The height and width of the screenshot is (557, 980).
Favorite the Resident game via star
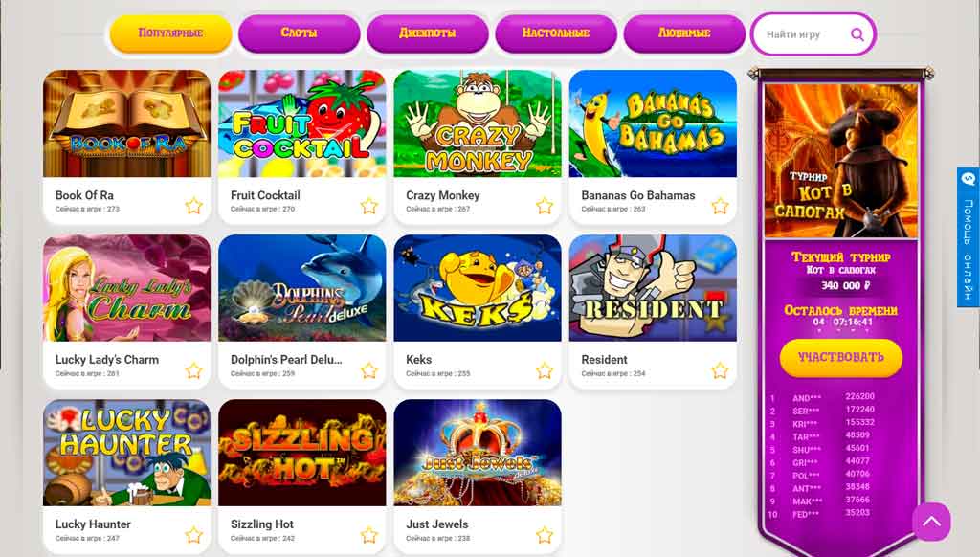point(720,370)
